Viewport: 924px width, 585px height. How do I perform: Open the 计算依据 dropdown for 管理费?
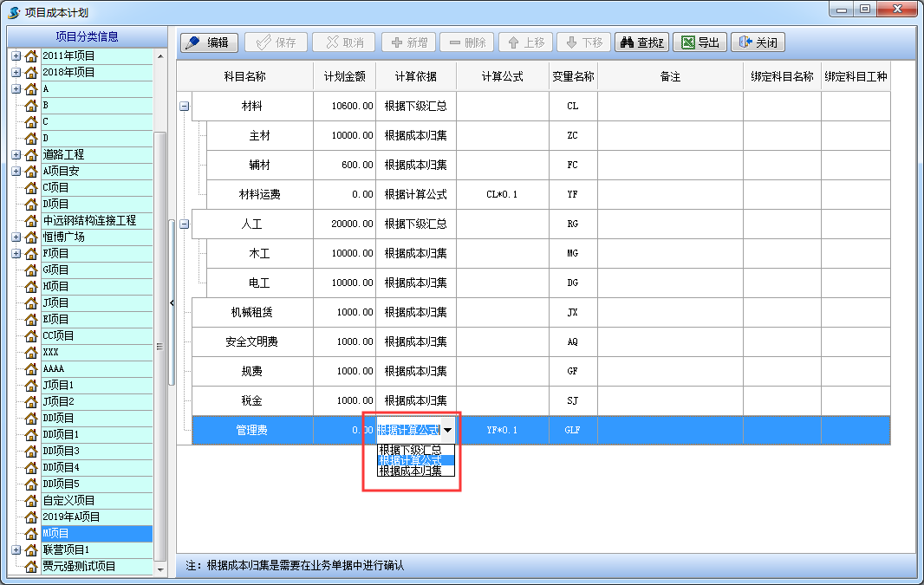coord(449,429)
